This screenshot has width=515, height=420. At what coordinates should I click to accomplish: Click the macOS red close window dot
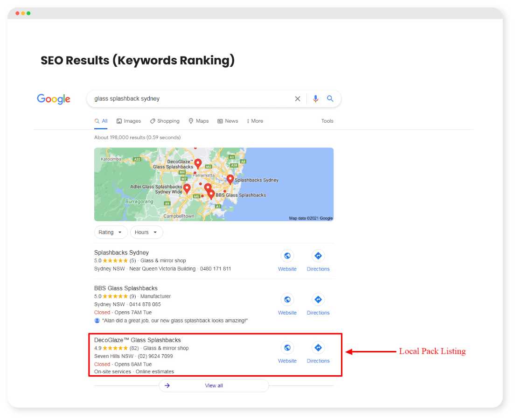click(17, 13)
